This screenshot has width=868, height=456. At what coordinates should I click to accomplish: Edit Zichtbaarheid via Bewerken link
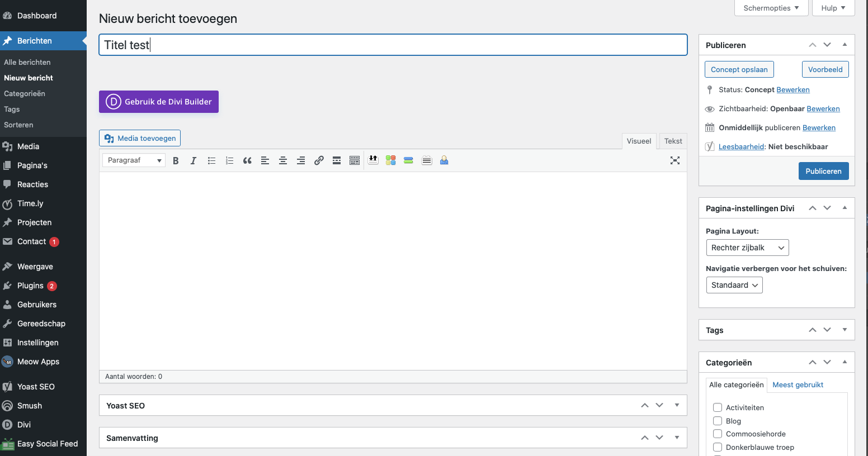tap(823, 108)
